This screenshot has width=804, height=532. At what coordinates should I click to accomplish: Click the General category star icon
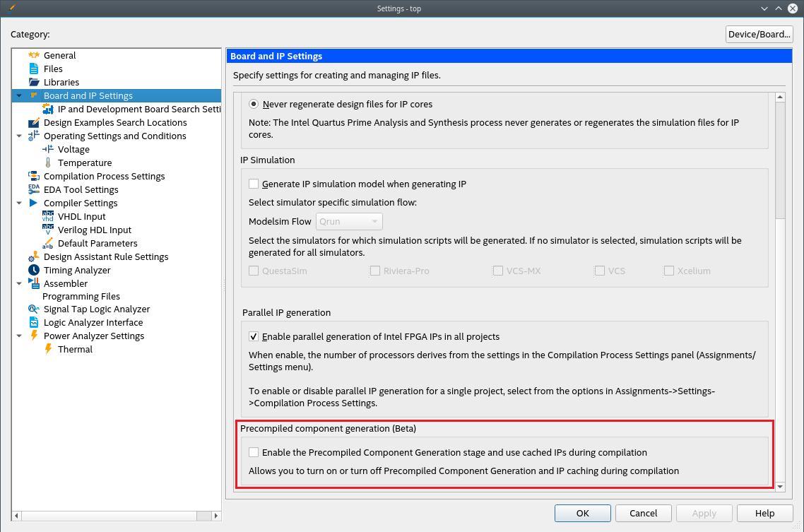click(34, 55)
